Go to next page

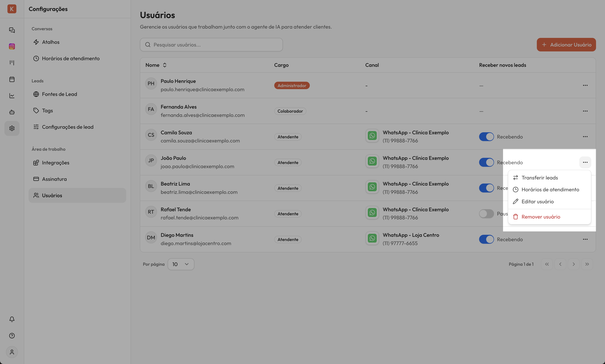tap(574, 264)
